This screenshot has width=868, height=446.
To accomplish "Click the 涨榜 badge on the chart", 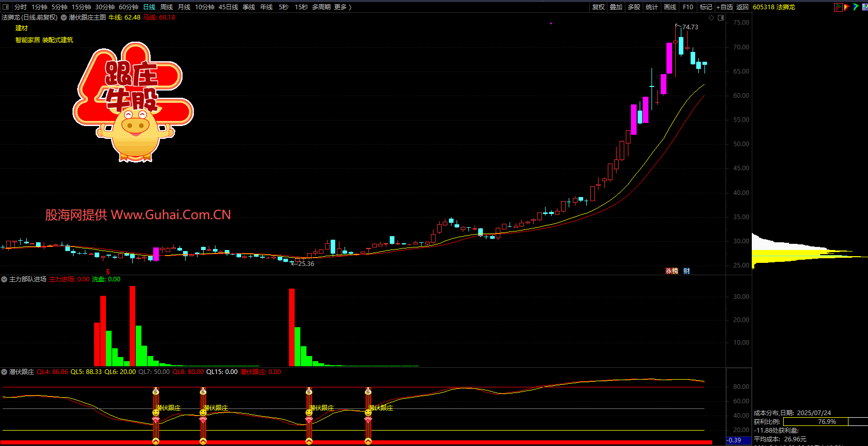I will [672, 271].
